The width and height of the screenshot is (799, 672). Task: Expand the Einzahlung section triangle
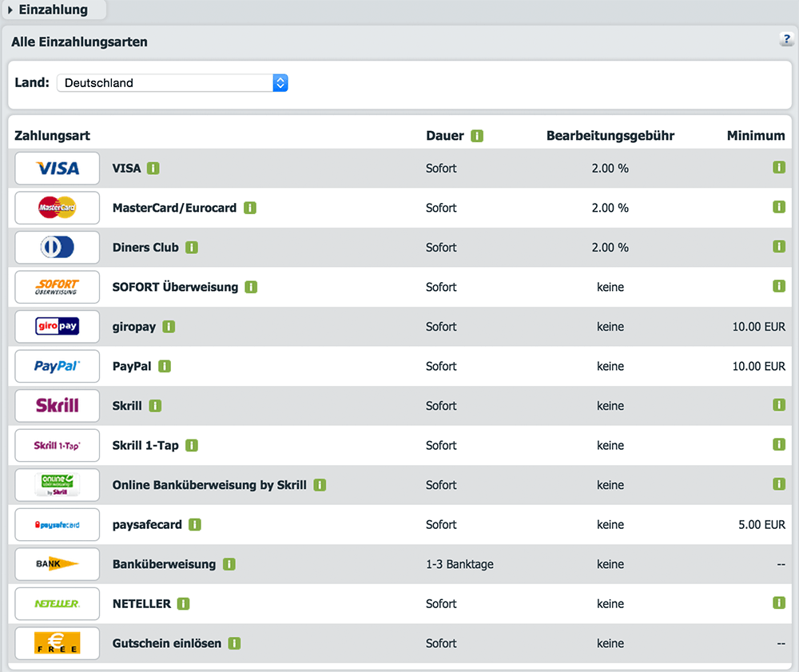click(x=10, y=10)
